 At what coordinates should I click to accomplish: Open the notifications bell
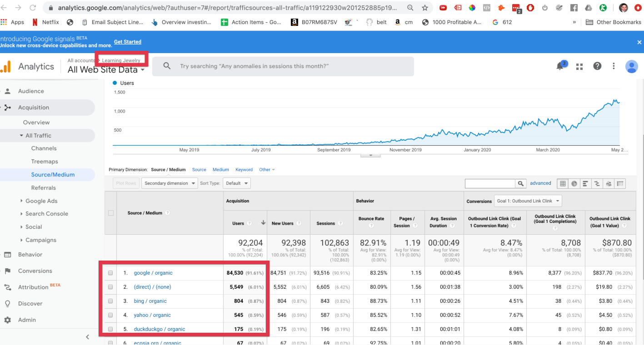[x=560, y=66]
